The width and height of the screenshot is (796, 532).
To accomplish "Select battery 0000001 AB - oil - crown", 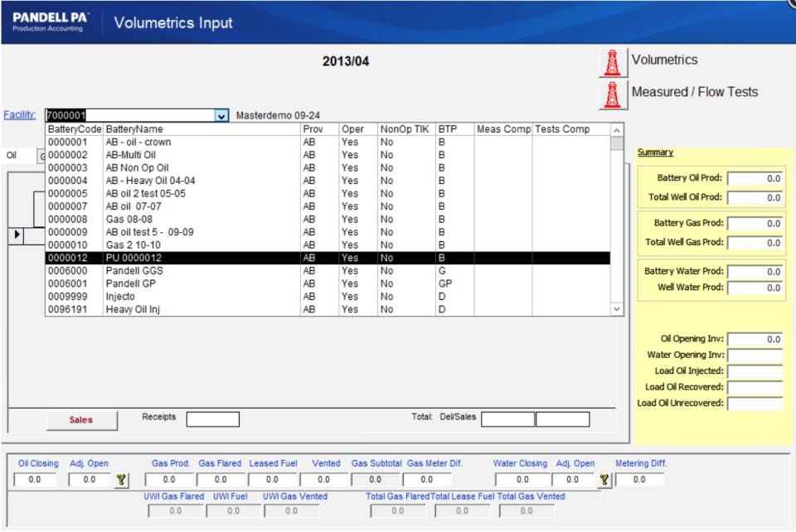I will pyautogui.click(x=328, y=143).
